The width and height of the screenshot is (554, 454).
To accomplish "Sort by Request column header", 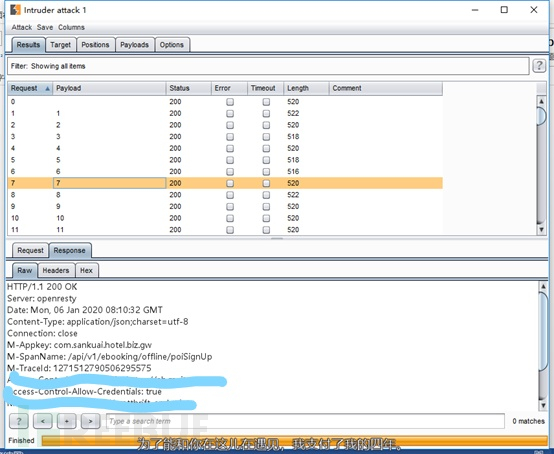I will 30,88.
